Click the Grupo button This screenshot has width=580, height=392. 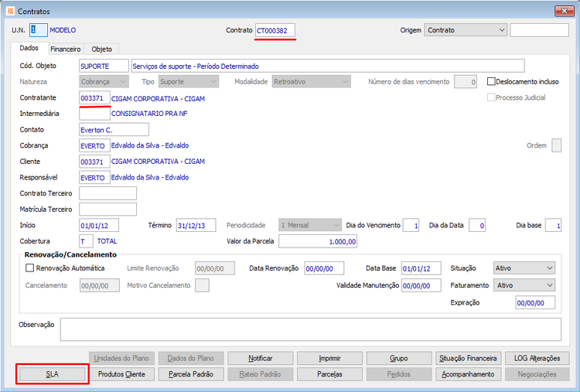[x=399, y=358]
